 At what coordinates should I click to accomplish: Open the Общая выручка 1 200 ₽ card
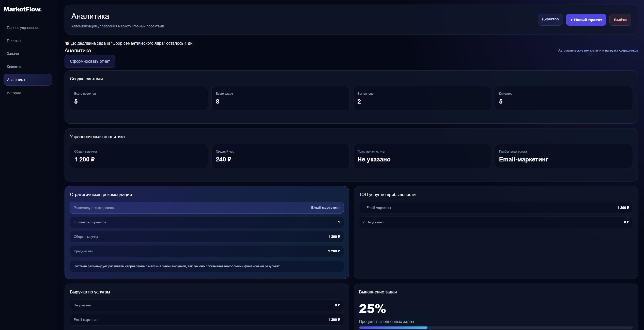coord(139,156)
